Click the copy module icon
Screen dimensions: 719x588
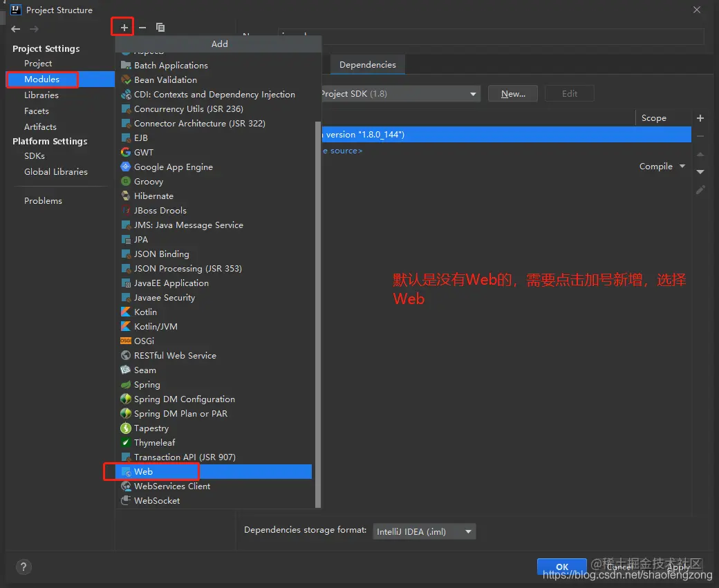160,28
